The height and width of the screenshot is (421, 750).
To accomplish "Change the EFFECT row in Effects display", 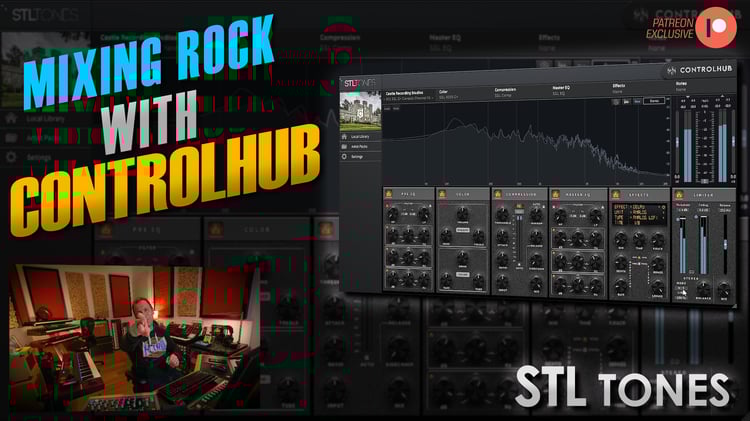I will [x=639, y=207].
